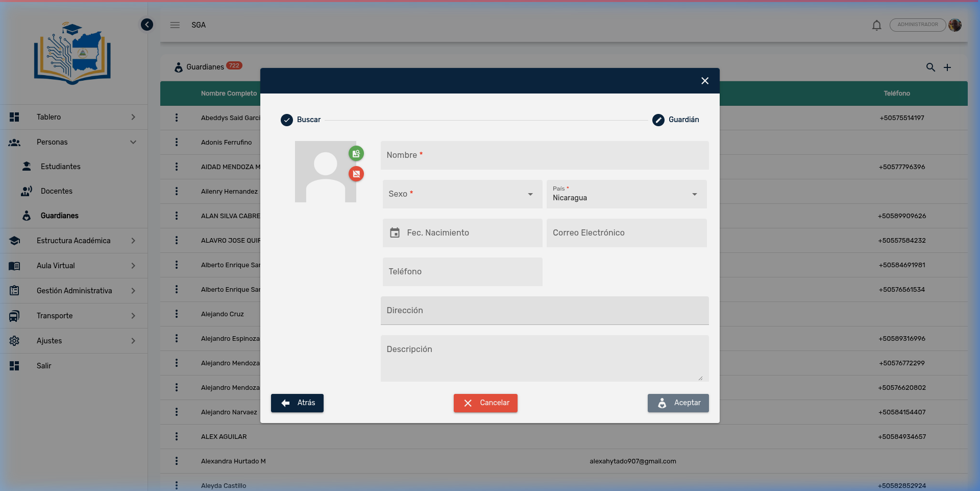Collapse the sidebar with arrow icon

pos(147,25)
